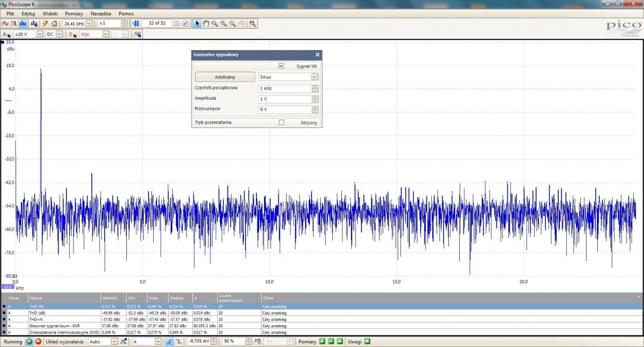Open the 24,41 kHz frequency range dropdown
Screen dimensions: 644x347
tap(89, 23)
